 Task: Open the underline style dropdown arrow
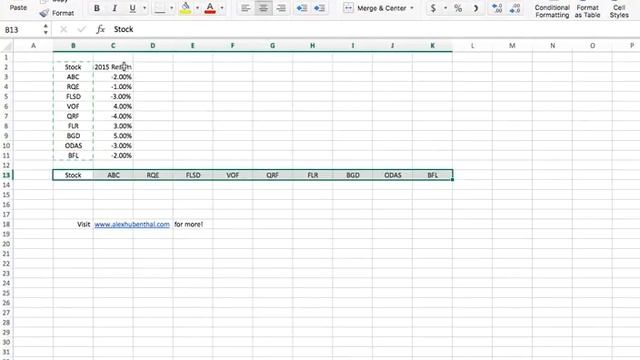pyautogui.click(x=144, y=8)
